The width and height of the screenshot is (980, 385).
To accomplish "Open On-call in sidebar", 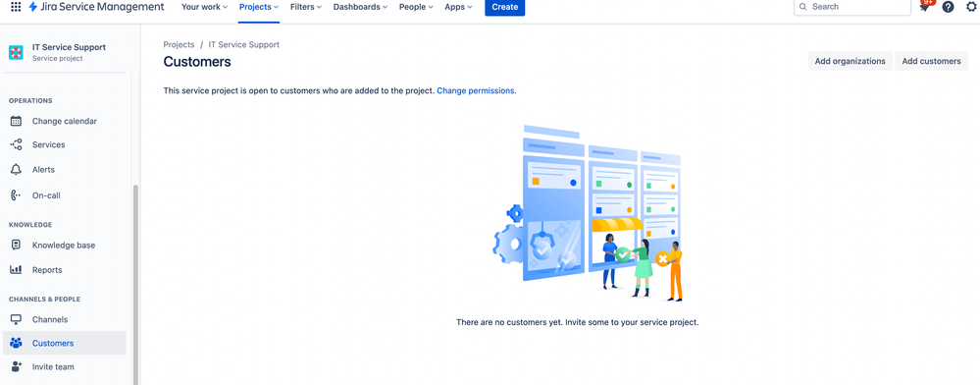I will pyautogui.click(x=65, y=195).
